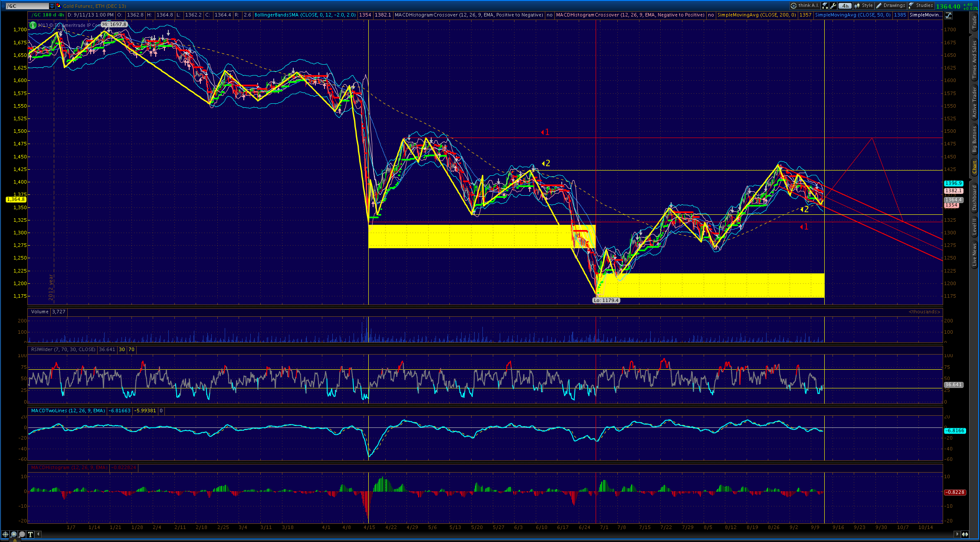
Task: Switch to the Times And Sales tab
Action: point(974,59)
